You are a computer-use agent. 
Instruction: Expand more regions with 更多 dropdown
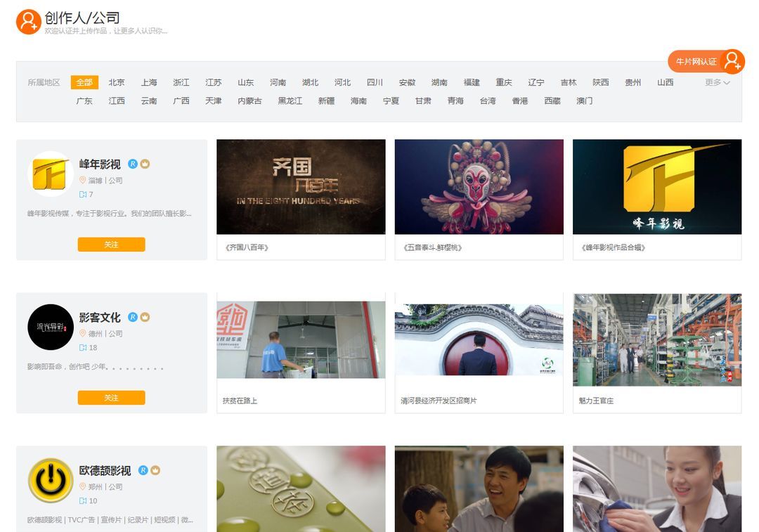[717, 82]
